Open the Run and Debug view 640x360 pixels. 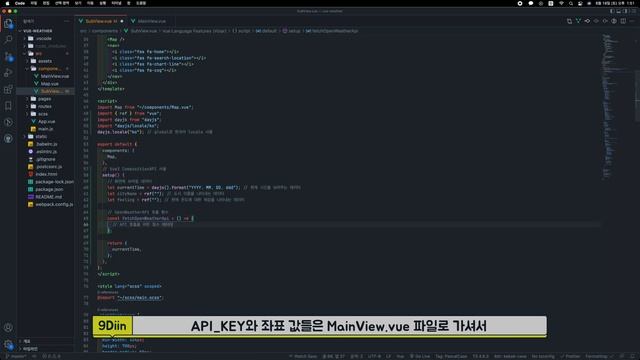point(8,73)
